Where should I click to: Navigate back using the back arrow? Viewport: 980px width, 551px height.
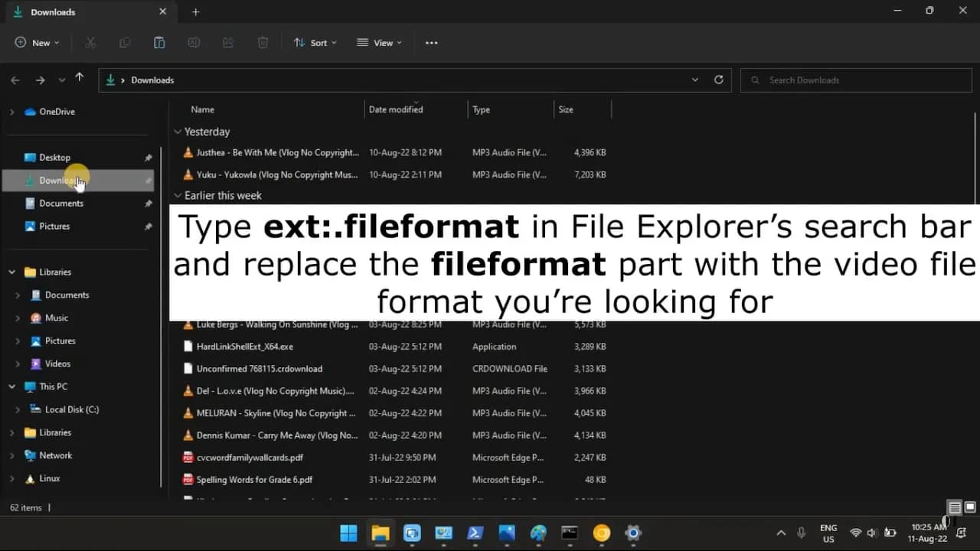pos(15,80)
